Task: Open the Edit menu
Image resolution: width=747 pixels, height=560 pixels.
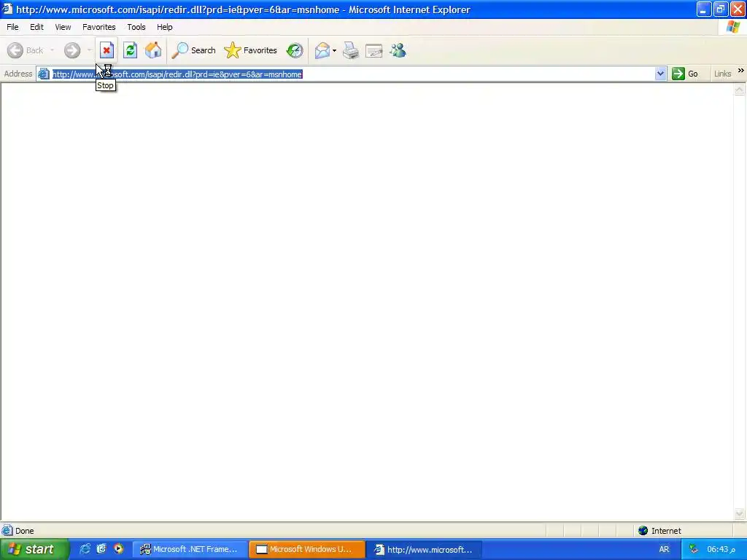Action: pos(36,27)
